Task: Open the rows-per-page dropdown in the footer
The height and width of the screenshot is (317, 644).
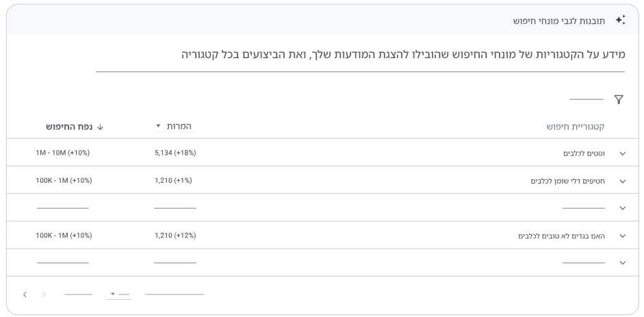Action: tap(118, 294)
